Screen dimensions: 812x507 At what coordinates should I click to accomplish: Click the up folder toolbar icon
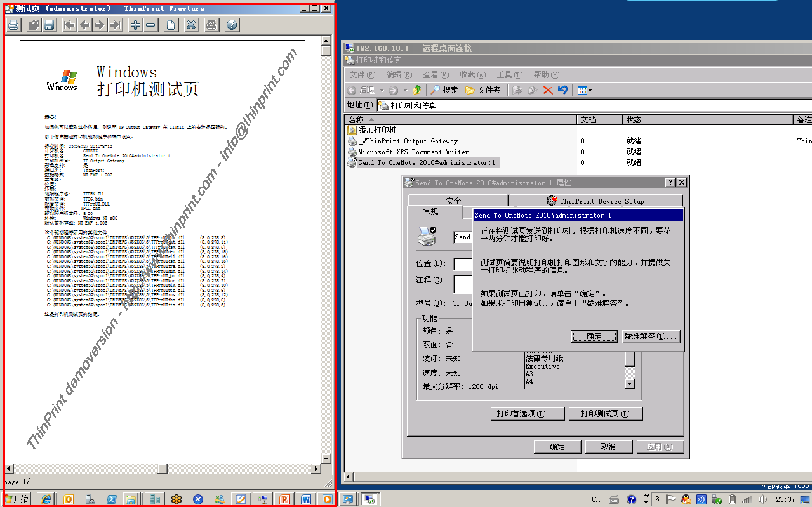[x=416, y=90]
